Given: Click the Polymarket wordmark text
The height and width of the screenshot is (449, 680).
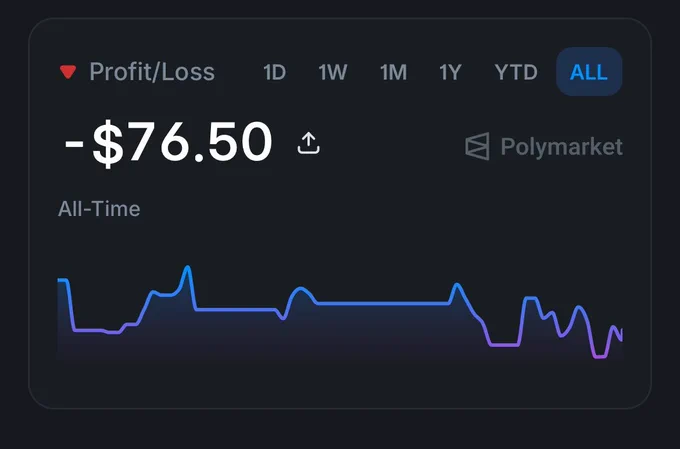Looking at the screenshot, I should (562, 147).
